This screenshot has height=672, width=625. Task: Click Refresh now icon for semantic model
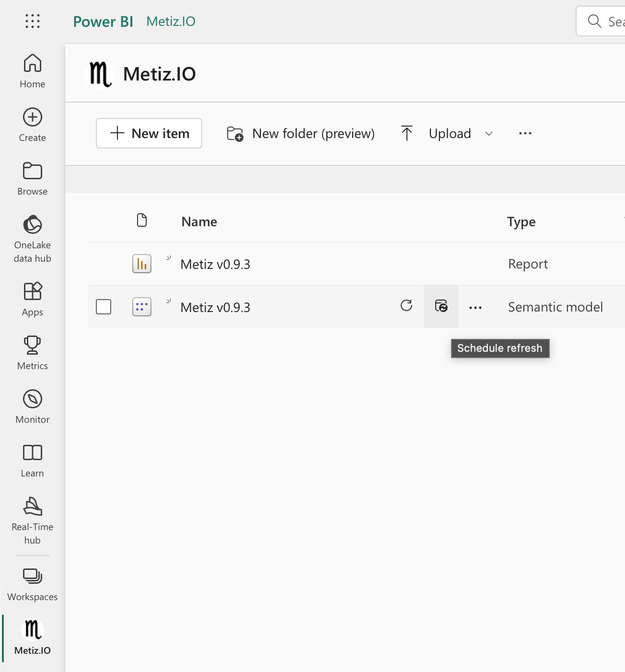[406, 306]
